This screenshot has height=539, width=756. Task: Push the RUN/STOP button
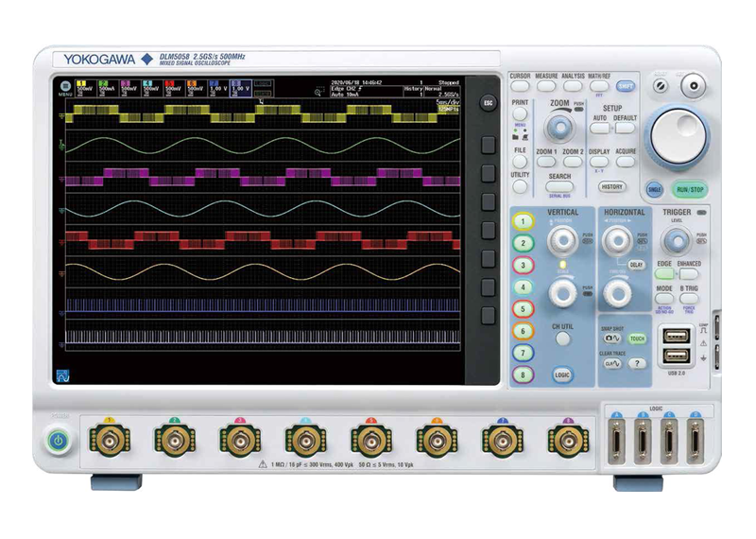[x=690, y=190]
